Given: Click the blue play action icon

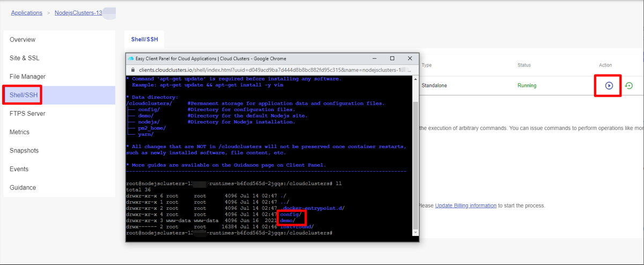Looking at the screenshot, I should [x=609, y=86].
